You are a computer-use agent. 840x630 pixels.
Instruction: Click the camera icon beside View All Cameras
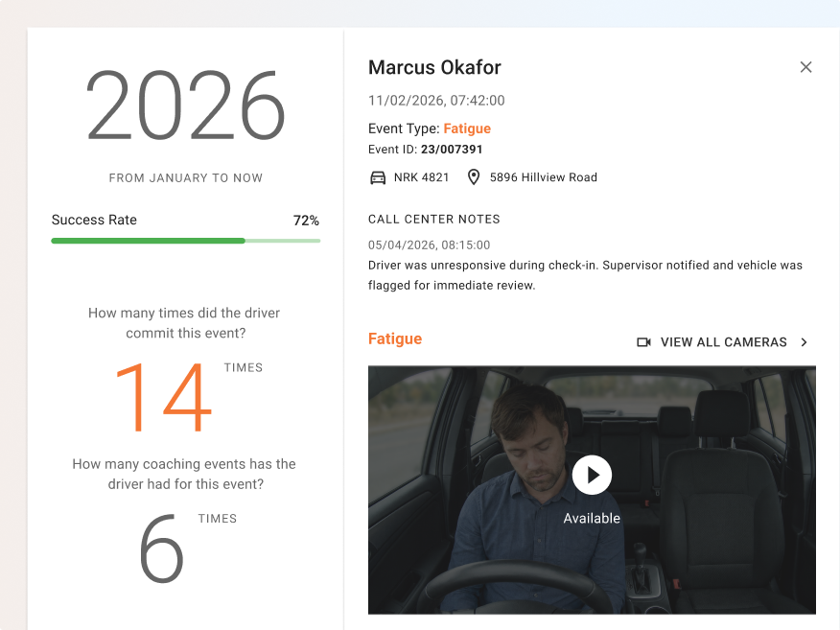pos(644,342)
